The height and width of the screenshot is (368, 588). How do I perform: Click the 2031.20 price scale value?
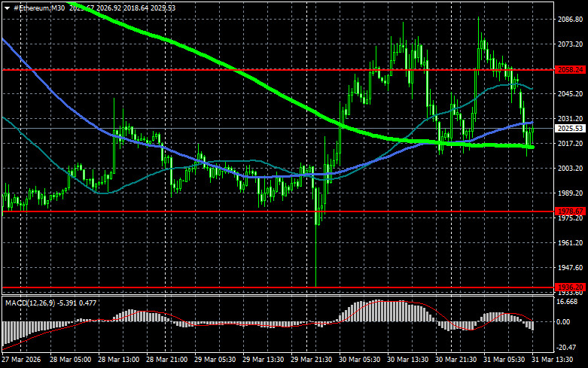pos(571,119)
